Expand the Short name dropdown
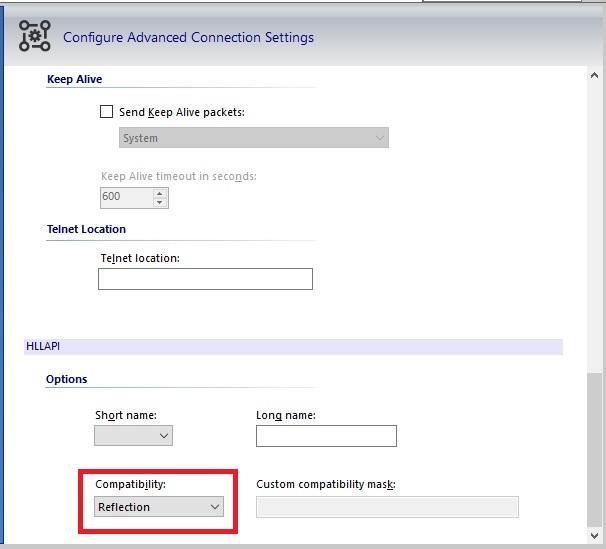 [133, 436]
